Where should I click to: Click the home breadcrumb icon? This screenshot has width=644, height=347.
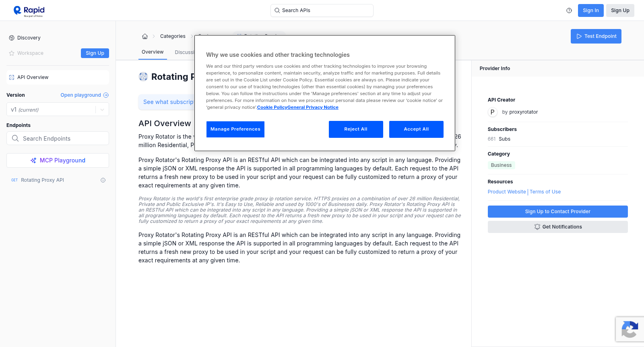click(145, 36)
